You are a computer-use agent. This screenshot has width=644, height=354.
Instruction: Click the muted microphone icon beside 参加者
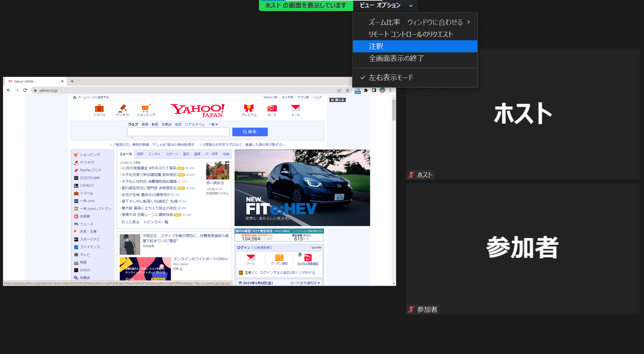click(x=411, y=309)
